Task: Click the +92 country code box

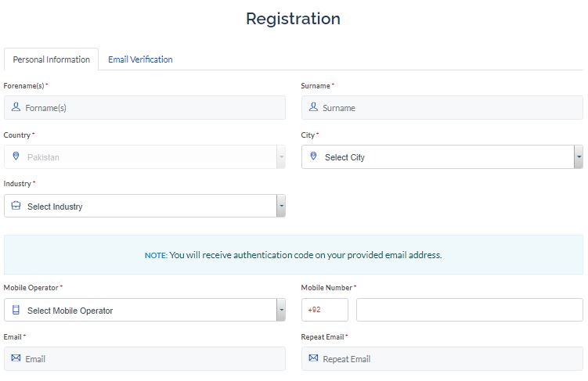Action: [x=325, y=310]
